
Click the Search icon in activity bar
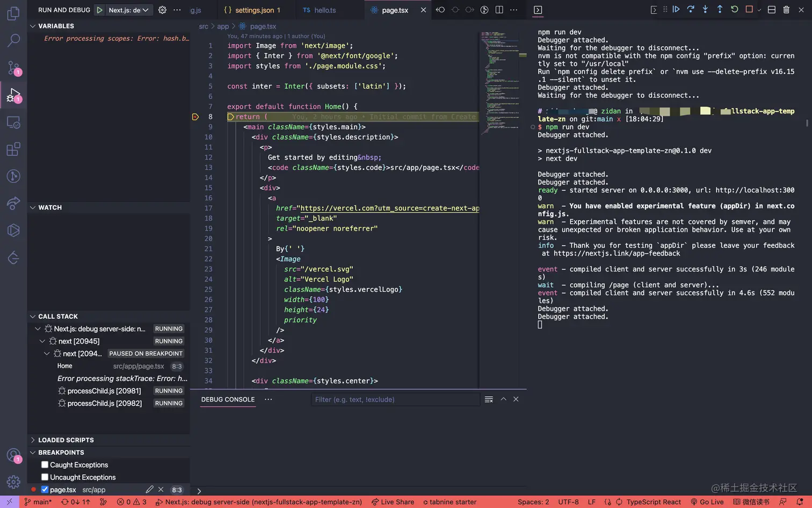pos(14,40)
